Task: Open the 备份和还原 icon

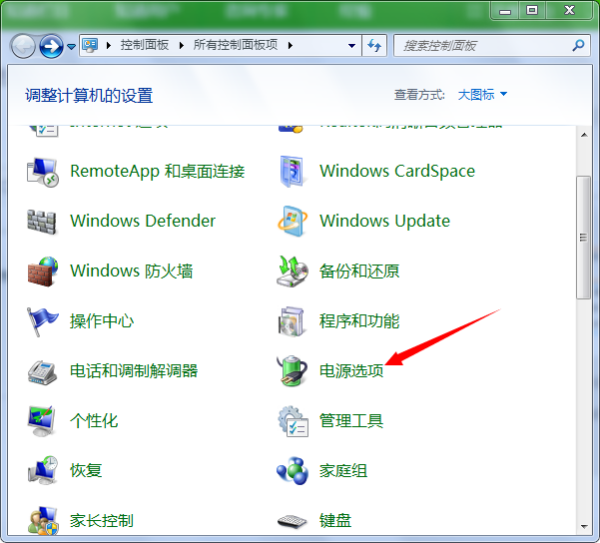Action: (292, 271)
